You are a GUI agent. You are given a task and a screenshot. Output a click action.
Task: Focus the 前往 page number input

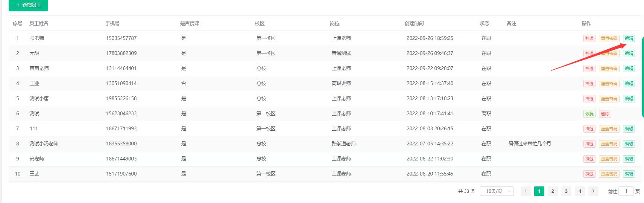626,191
